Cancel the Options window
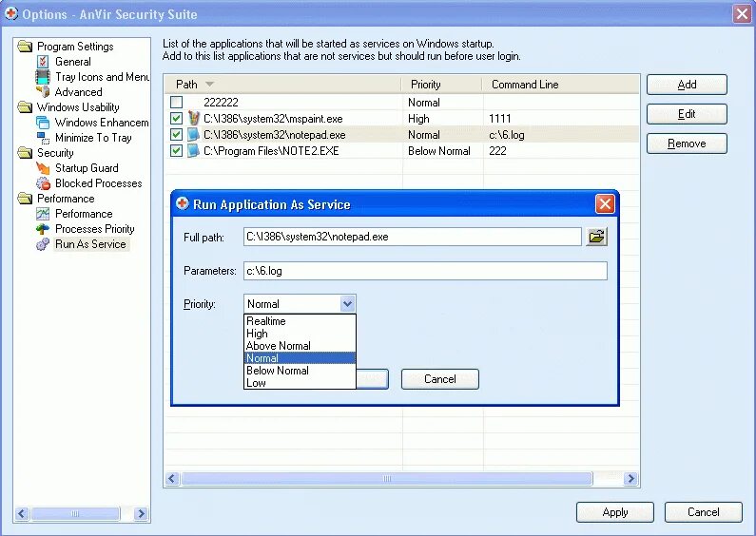The width and height of the screenshot is (756, 536). coord(703,512)
